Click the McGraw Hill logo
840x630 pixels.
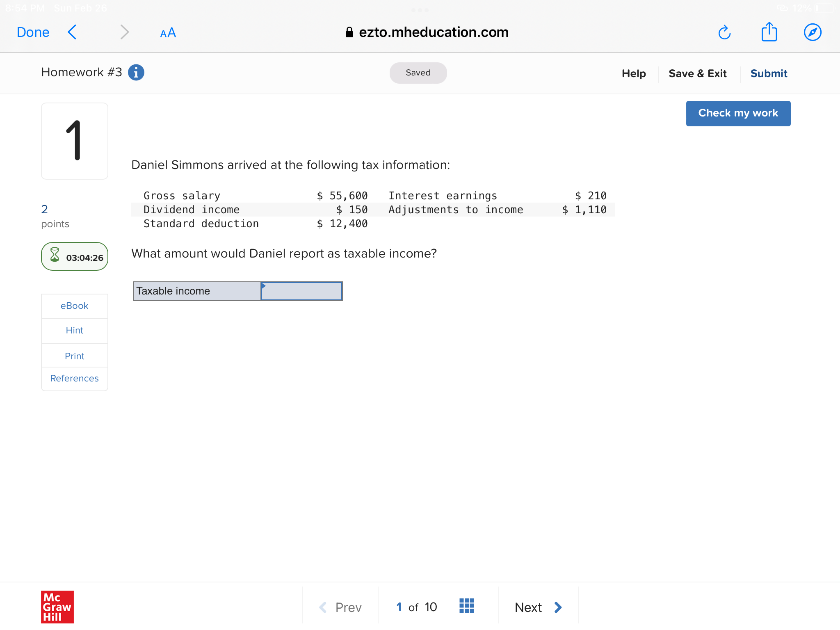point(57,607)
